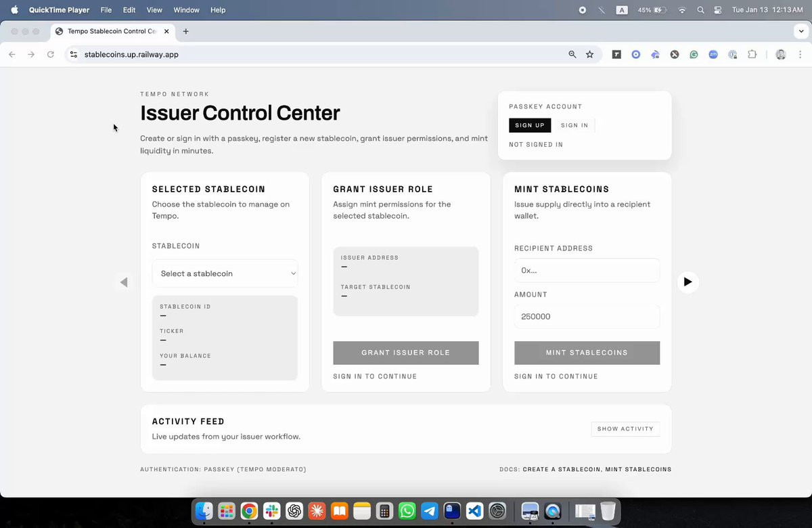This screenshot has height=528, width=812.
Task: Click the NOT SIGNED IN status text
Action: coord(536,145)
